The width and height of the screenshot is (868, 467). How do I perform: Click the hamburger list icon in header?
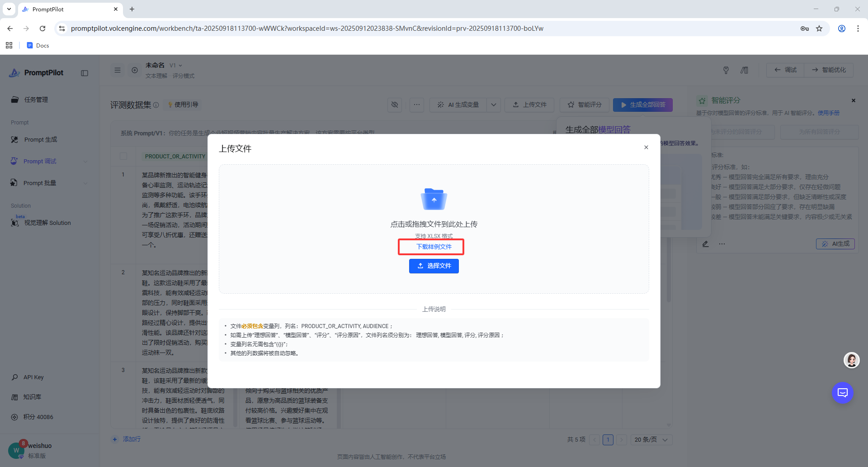118,70
